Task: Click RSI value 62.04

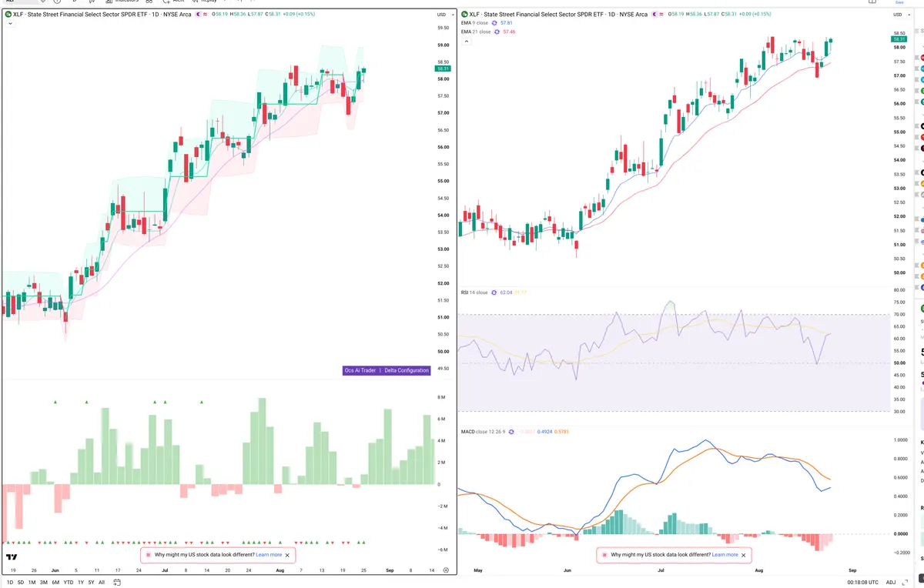Action: pos(507,292)
